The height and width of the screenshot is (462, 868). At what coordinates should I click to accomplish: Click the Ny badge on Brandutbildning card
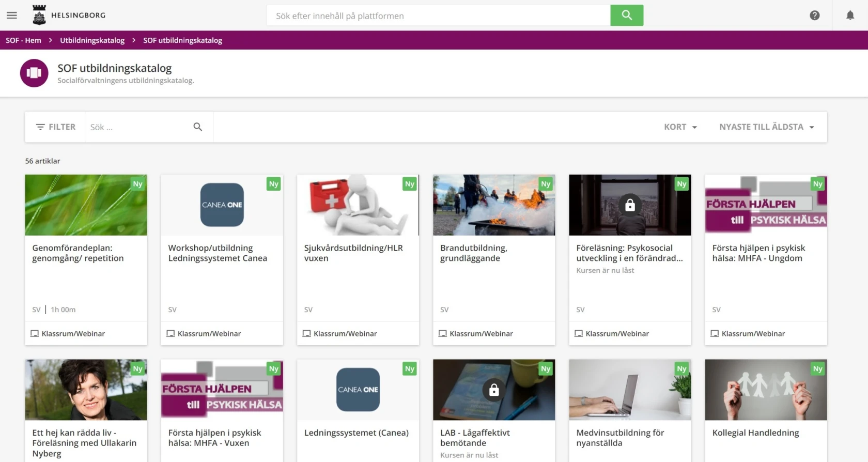click(x=546, y=184)
